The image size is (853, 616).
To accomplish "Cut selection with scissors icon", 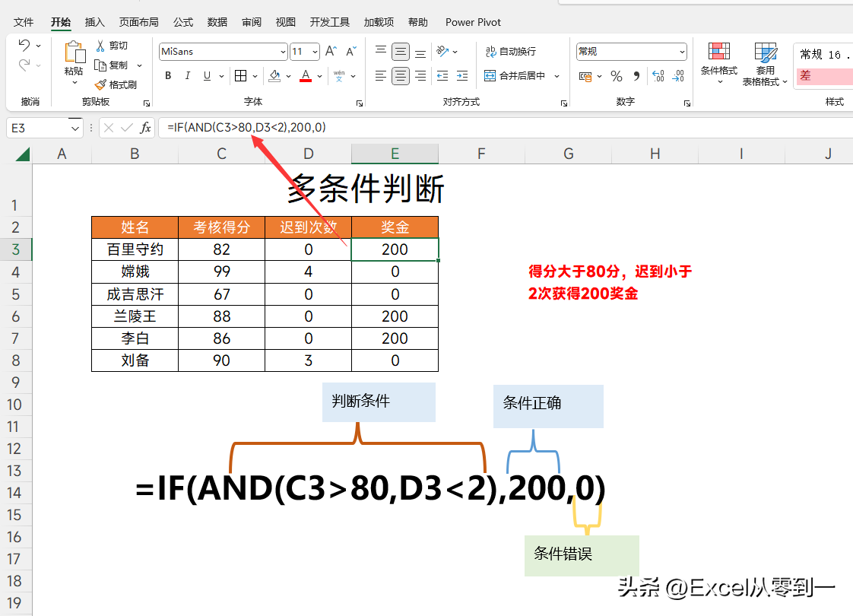I will tap(100, 45).
